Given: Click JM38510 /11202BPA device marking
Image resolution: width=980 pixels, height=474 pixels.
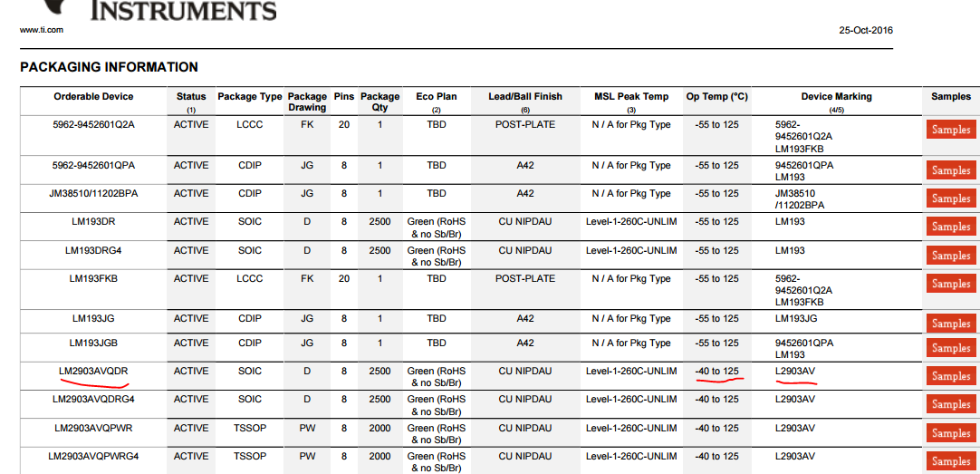Looking at the screenshot, I should [x=800, y=198].
